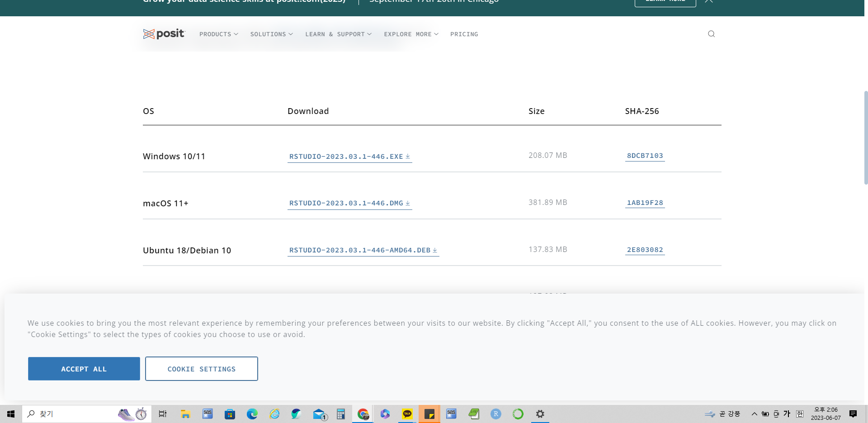Viewport: 868px width, 423px height.
Task: Open Sticky Notes from the taskbar
Action: pos(429,414)
